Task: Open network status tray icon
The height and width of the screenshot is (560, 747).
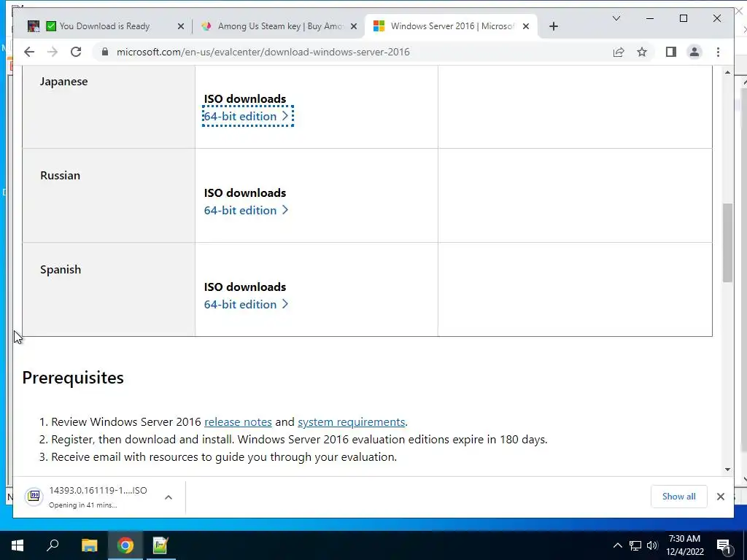Action: [635, 545]
